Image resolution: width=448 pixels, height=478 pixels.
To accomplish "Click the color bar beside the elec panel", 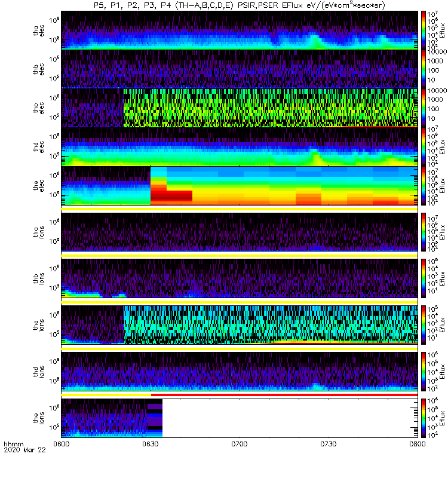I will pyautogui.click(x=424, y=185).
